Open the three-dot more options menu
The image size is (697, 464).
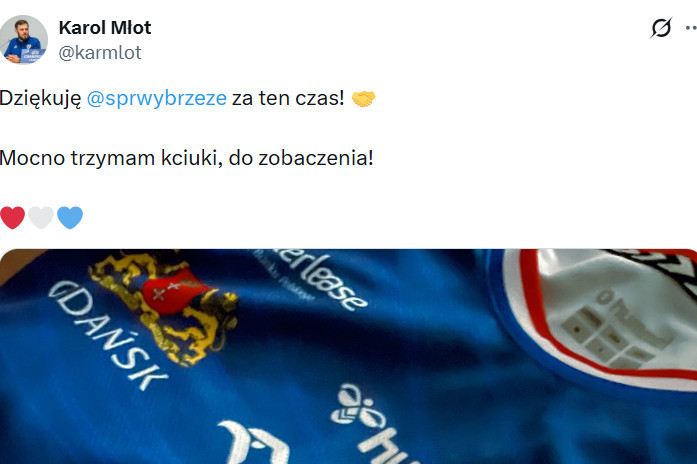(x=691, y=28)
